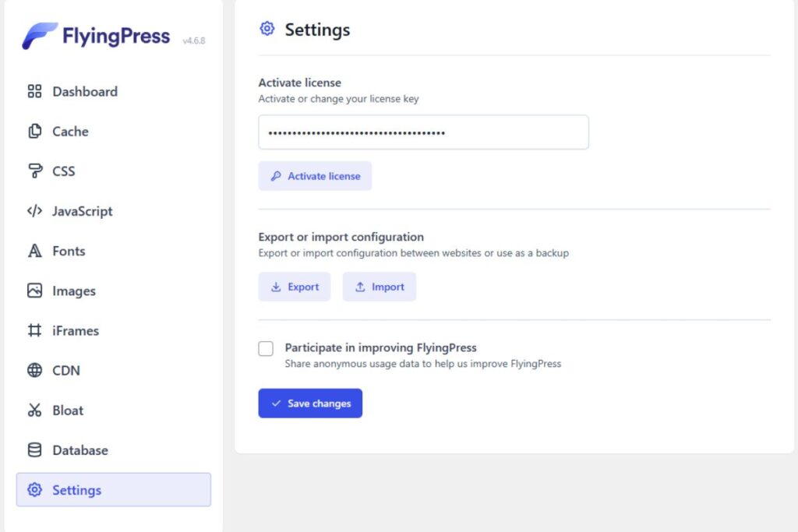Open the Fonts section
The image size is (798, 532).
click(114, 251)
